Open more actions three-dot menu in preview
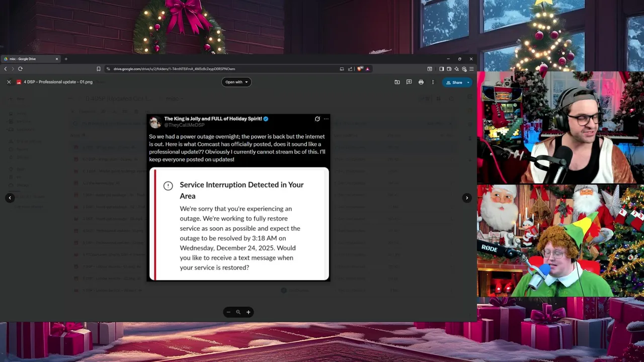 pyautogui.click(x=433, y=82)
